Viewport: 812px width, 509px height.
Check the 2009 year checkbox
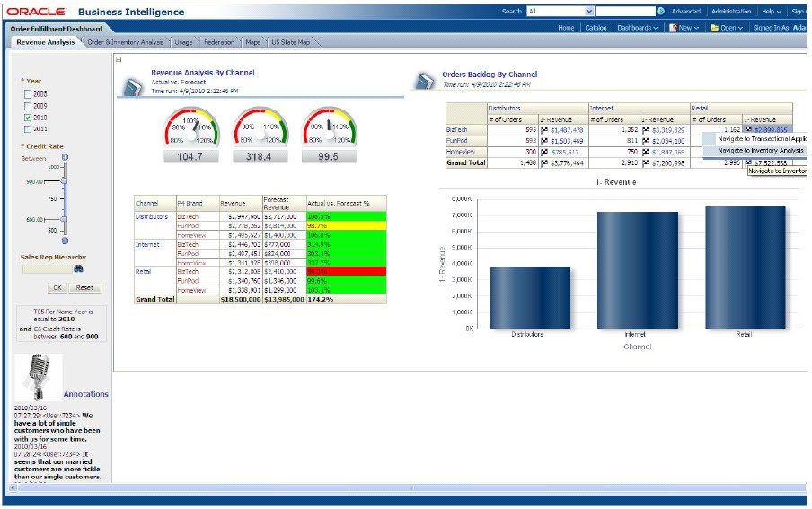pyautogui.click(x=28, y=106)
